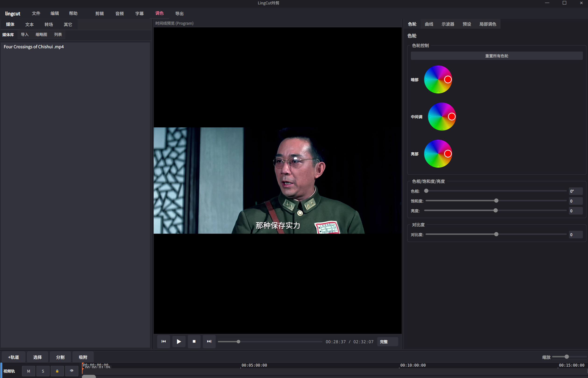Switch to the 字幕 workspace tab
The width and height of the screenshot is (588, 378).
(139, 14)
